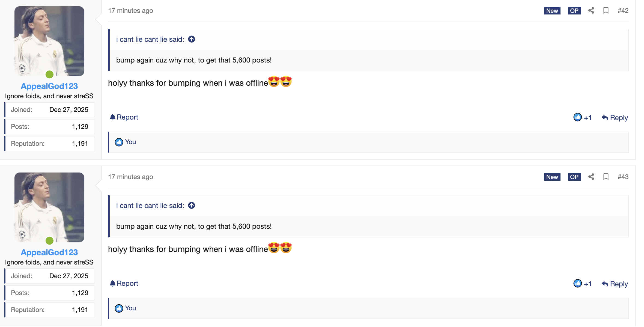This screenshot has width=644, height=327.
Task: Toggle the +1 like on post #43
Action: [x=582, y=284]
